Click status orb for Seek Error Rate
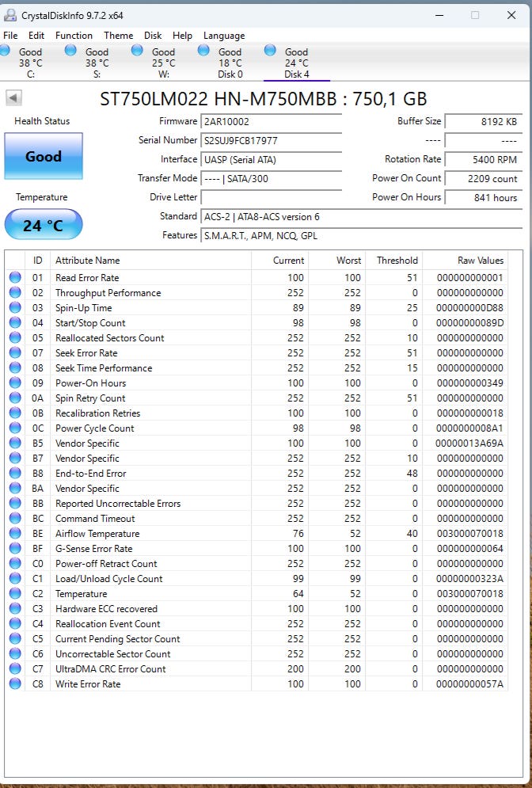 [15, 352]
